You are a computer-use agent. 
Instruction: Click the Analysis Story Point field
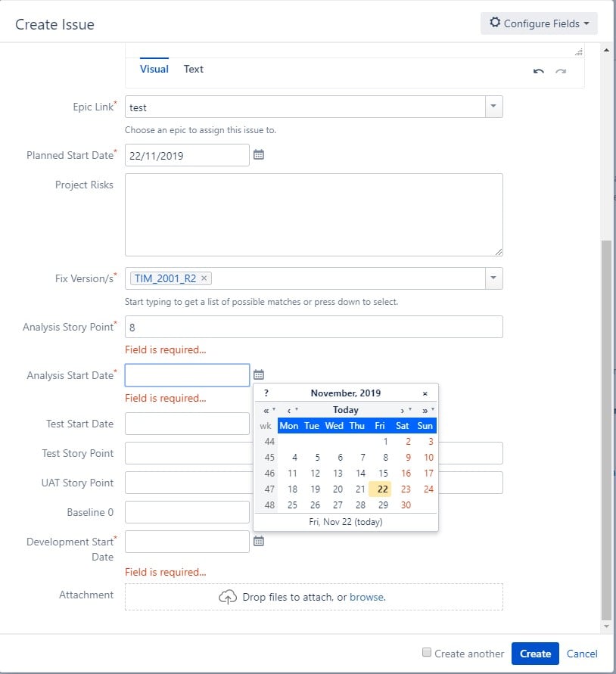click(x=314, y=327)
